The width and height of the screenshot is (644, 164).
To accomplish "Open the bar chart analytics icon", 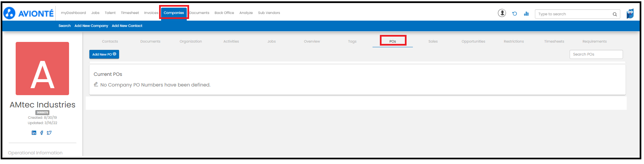I will coord(526,14).
